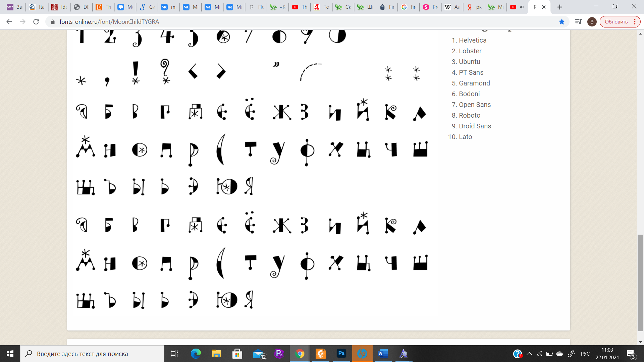Viewport: 644px width, 362px height.
Task: Open Chrome's three-dot menu next to Обновить
Action: (635, 22)
